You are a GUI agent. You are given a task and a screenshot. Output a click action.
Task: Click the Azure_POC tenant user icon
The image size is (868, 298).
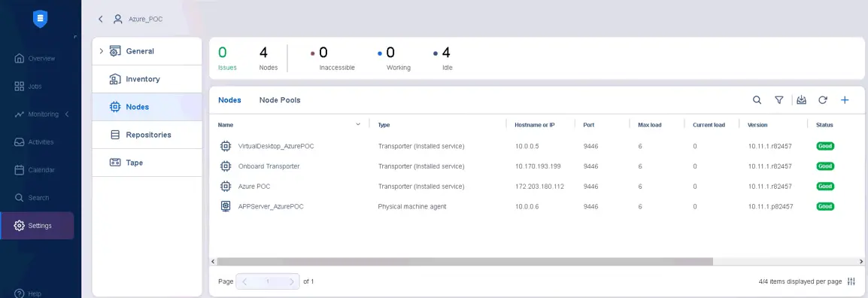click(x=117, y=19)
